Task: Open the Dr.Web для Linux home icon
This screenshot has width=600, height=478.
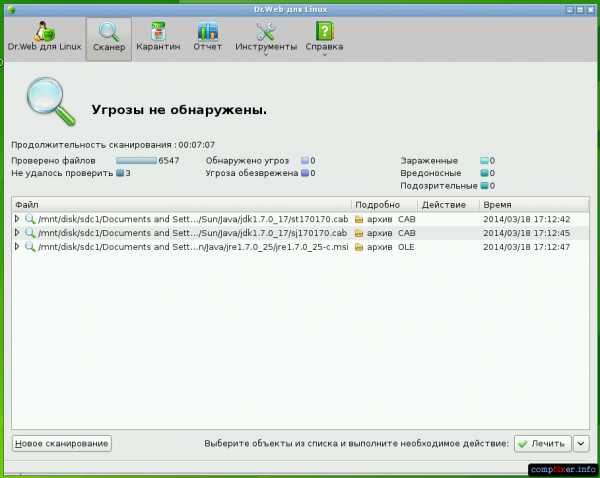Action: click(x=45, y=32)
